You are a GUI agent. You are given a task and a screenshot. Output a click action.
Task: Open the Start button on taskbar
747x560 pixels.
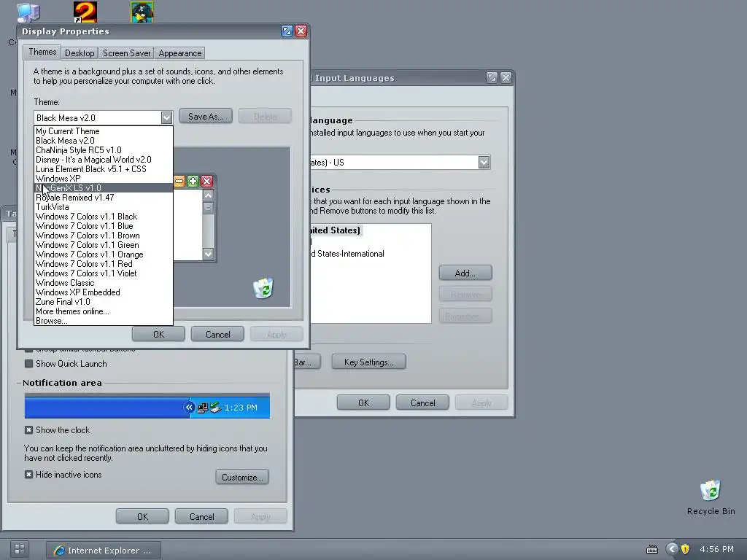20,549
